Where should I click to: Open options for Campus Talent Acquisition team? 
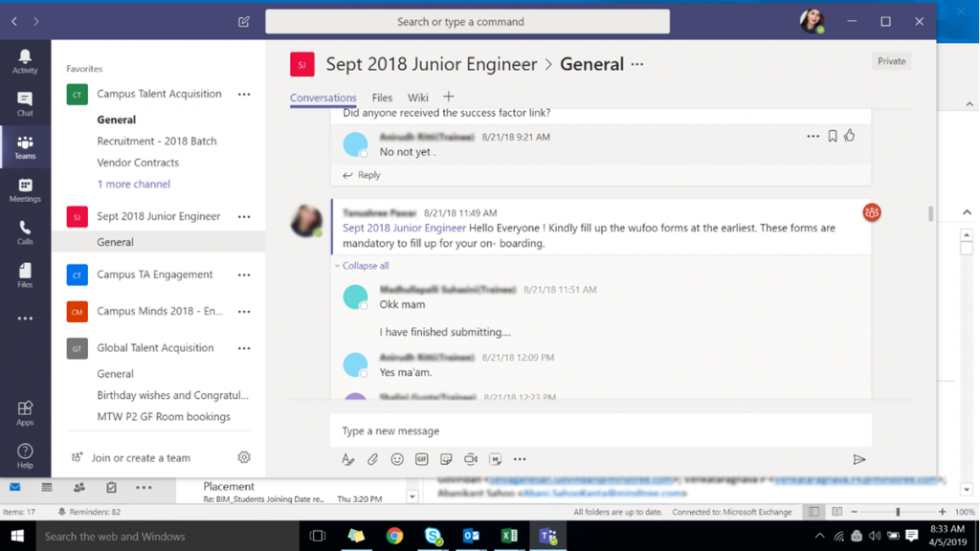tap(244, 94)
